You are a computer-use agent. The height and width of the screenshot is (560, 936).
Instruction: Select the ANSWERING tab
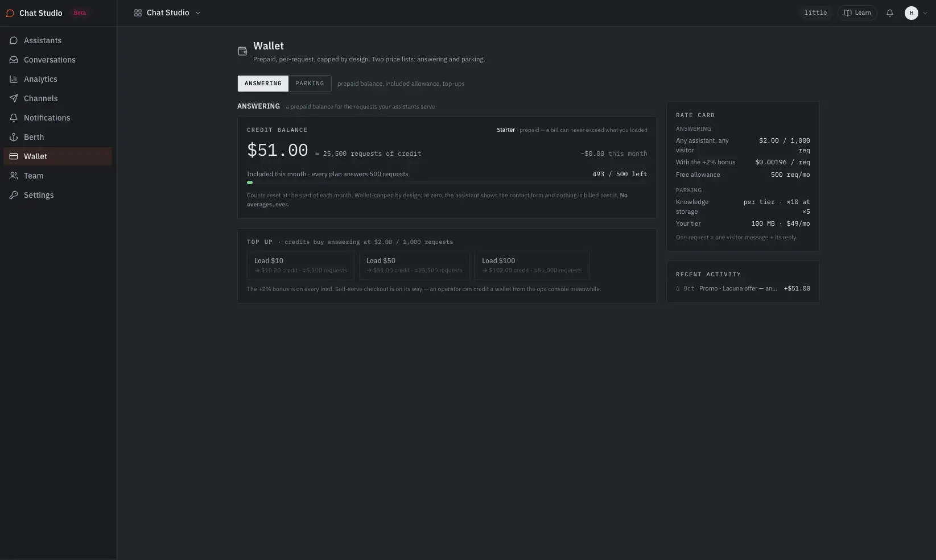tap(263, 84)
